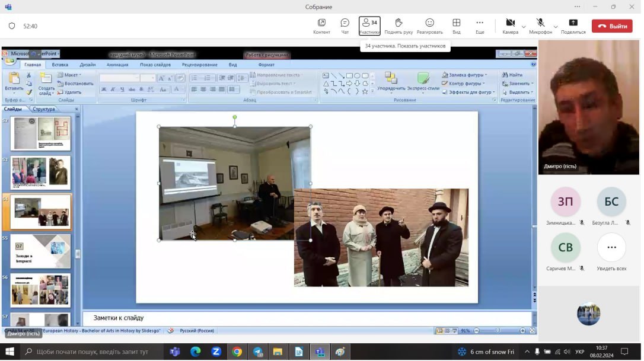Viewport: 644px width, 361px height.
Task: Open the title bar three-dots menu
Action: click(x=577, y=7)
